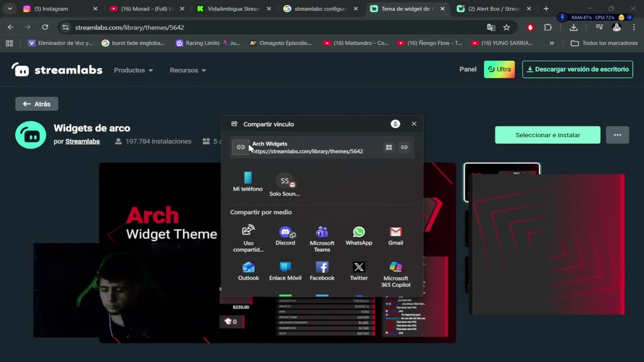Open Chrome profile avatar

(x=616, y=27)
